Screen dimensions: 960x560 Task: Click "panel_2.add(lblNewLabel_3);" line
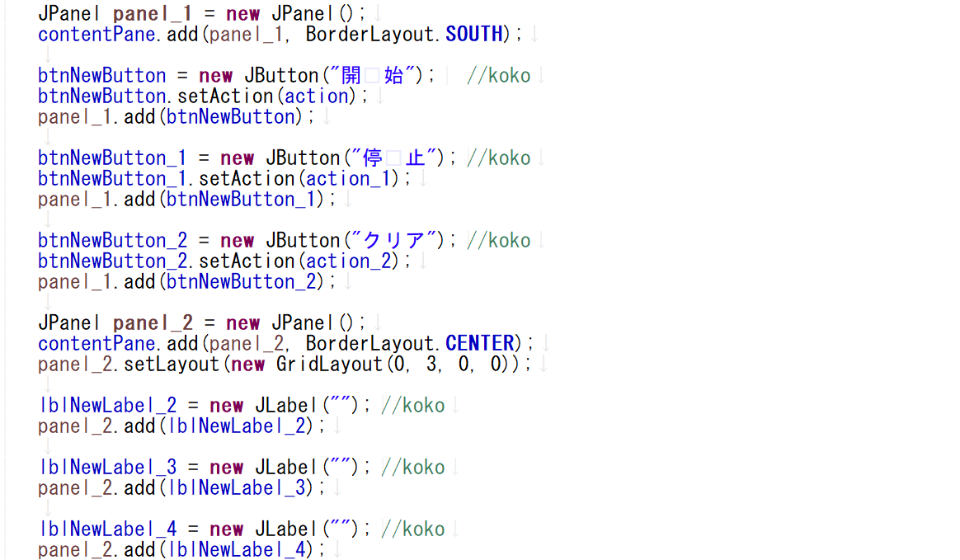[x=181, y=487]
